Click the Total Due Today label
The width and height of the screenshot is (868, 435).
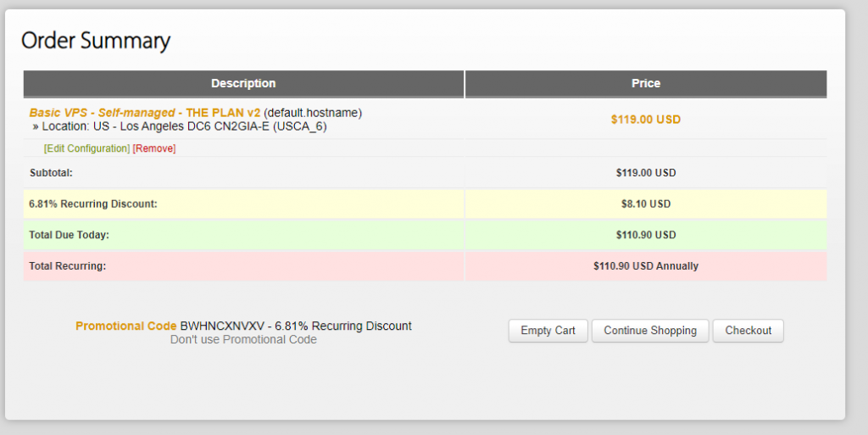click(69, 235)
